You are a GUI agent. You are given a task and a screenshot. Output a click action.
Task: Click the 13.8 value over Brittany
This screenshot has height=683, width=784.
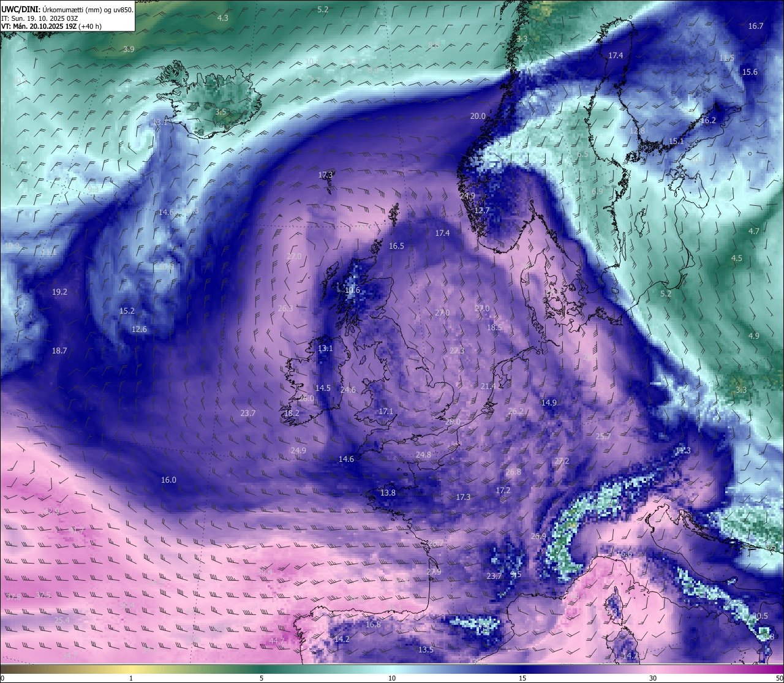388,493
